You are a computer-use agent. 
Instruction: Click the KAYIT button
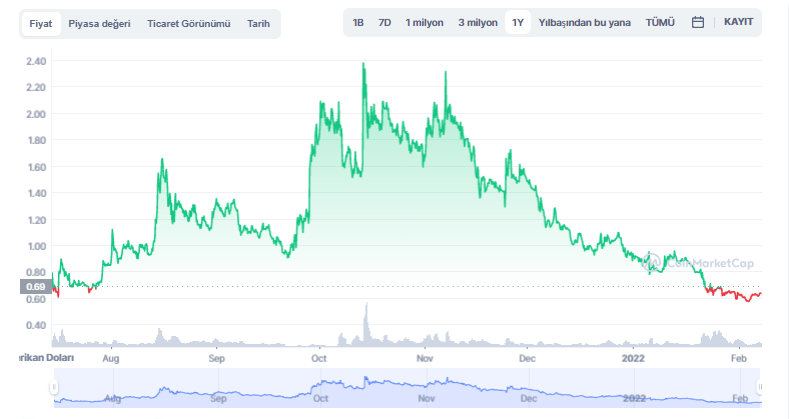pyautogui.click(x=740, y=22)
